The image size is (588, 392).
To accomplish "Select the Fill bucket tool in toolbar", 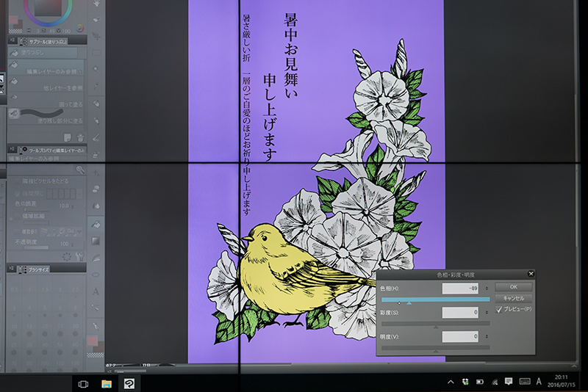I will pyautogui.click(x=96, y=225).
